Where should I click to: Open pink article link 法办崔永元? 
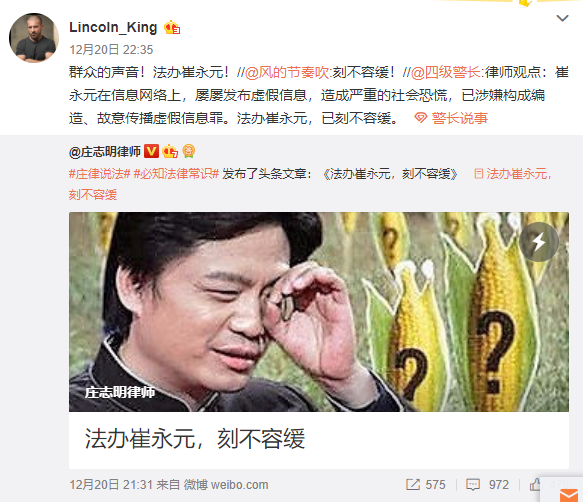coord(512,174)
